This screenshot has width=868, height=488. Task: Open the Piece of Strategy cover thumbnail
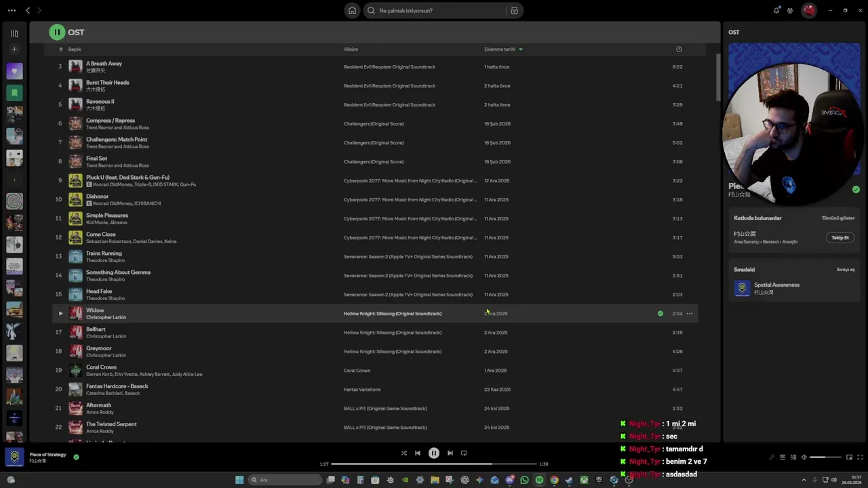14,457
